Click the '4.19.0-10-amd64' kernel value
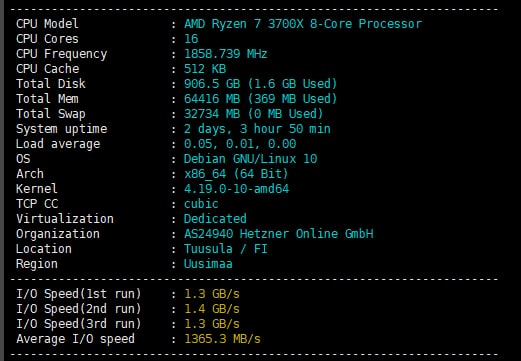The height and width of the screenshot is (361, 521). coord(236,189)
